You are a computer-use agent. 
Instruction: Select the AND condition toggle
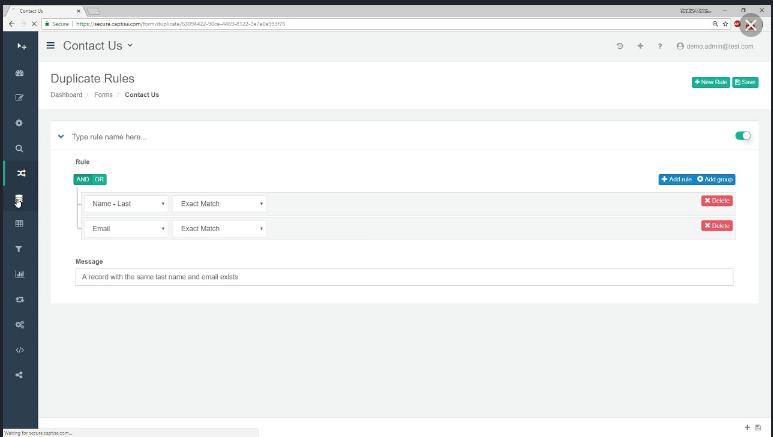coord(82,180)
